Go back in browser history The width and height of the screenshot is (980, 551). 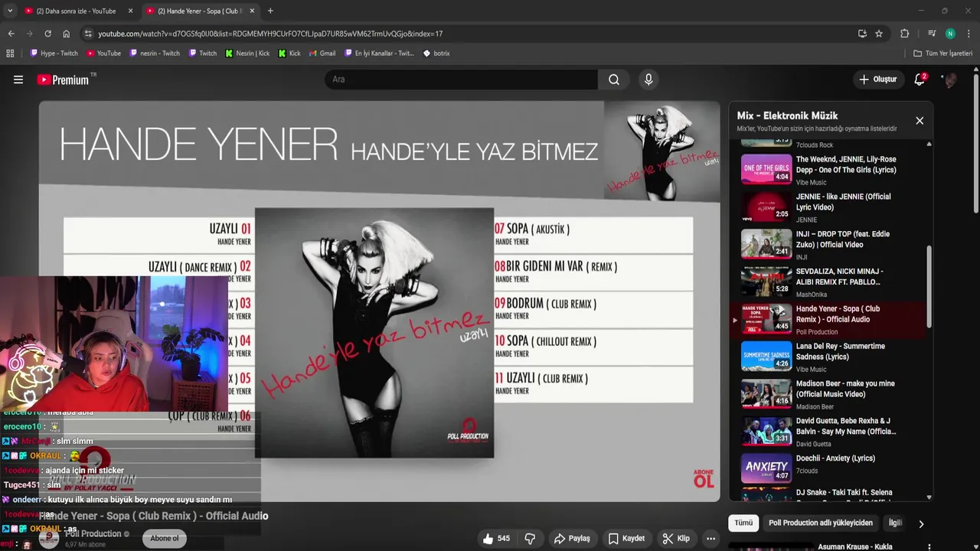tap(11, 34)
